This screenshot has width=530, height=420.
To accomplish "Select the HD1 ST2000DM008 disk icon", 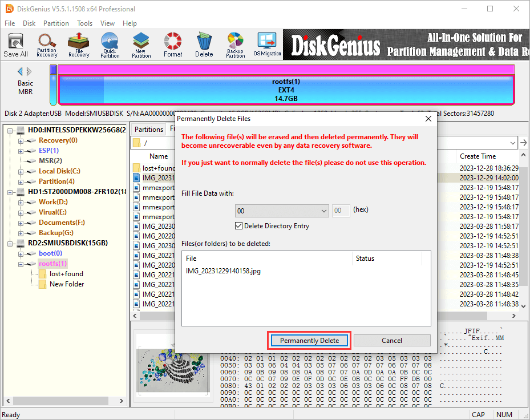I will point(21,192).
